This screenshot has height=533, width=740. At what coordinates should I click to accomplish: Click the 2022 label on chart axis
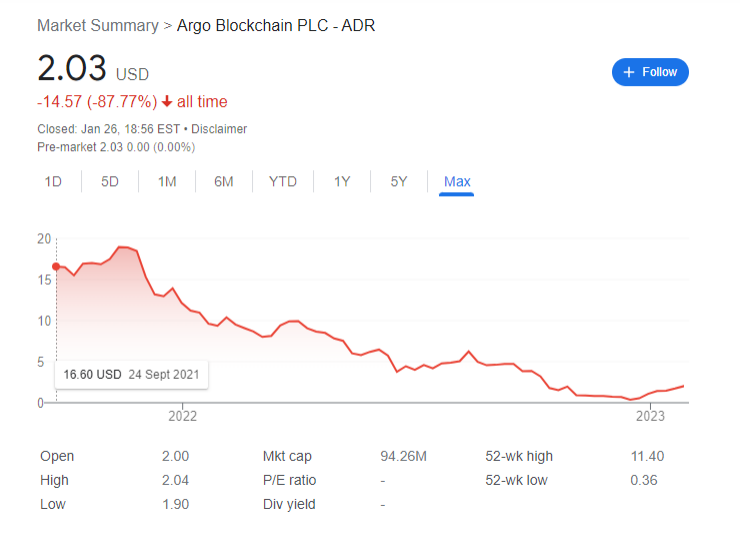click(x=182, y=416)
